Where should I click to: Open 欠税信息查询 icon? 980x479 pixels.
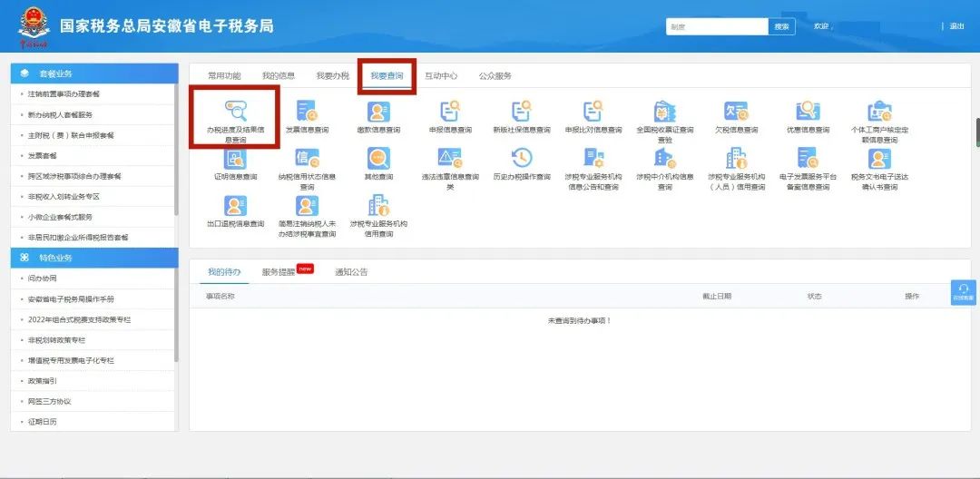[736, 111]
